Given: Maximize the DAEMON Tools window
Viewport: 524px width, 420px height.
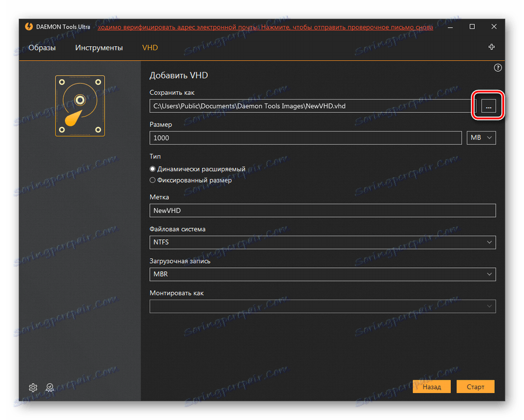Looking at the screenshot, I should [472, 27].
